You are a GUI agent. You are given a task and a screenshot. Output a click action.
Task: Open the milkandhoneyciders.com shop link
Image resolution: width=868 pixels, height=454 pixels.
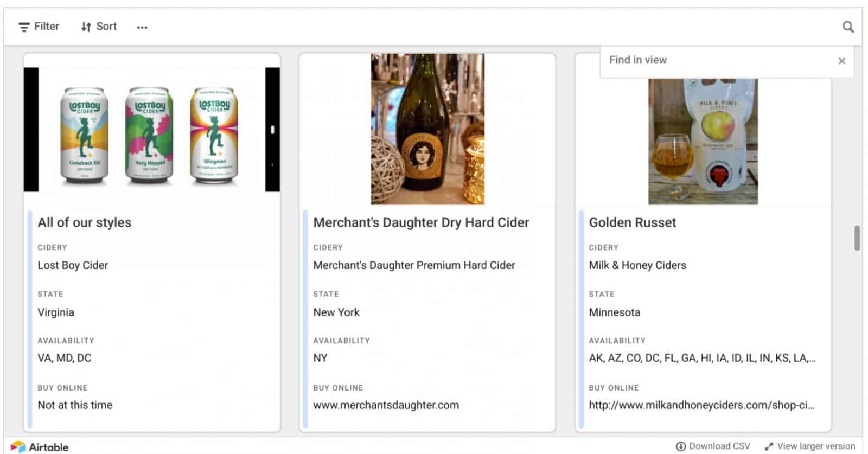tap(701, 405)
